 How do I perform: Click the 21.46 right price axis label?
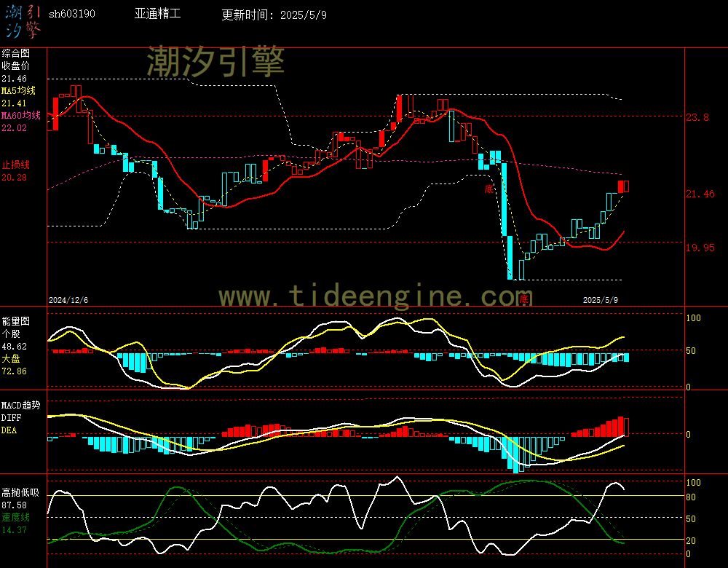tap(700, 194)
